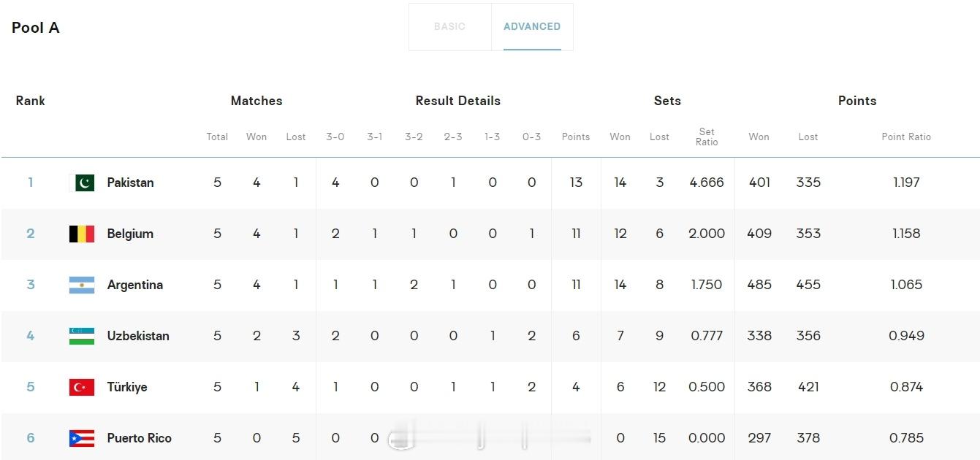This screenshot has width=980, height=460.
Task: Click the Point Ratio column header
Action: click(906, 137)
